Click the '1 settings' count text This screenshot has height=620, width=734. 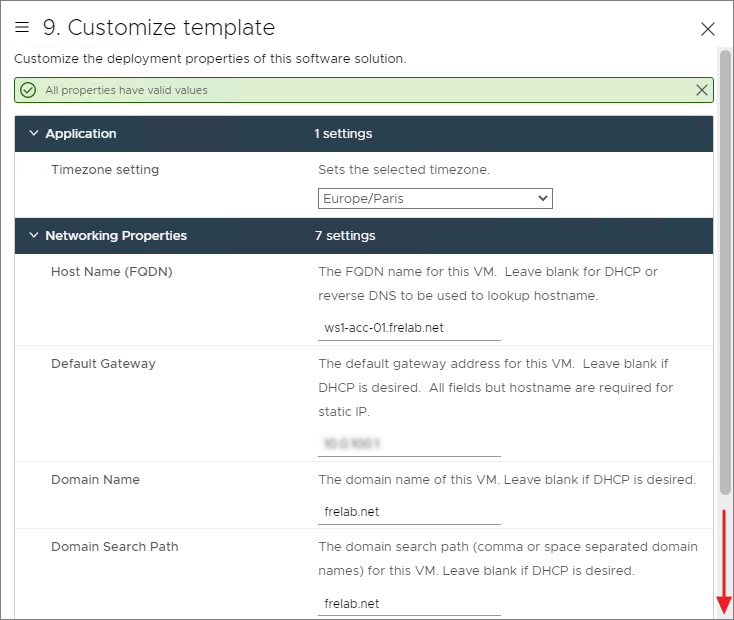click(343, 134)
